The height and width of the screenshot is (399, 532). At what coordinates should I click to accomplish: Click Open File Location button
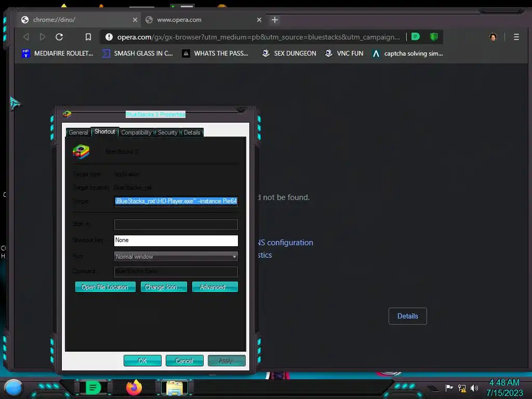(105, 287)
